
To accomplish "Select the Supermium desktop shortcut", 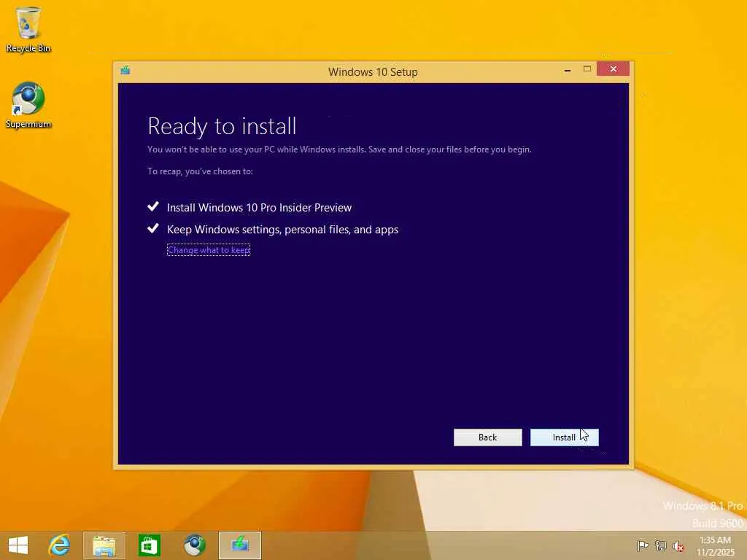I will point(28,106).
